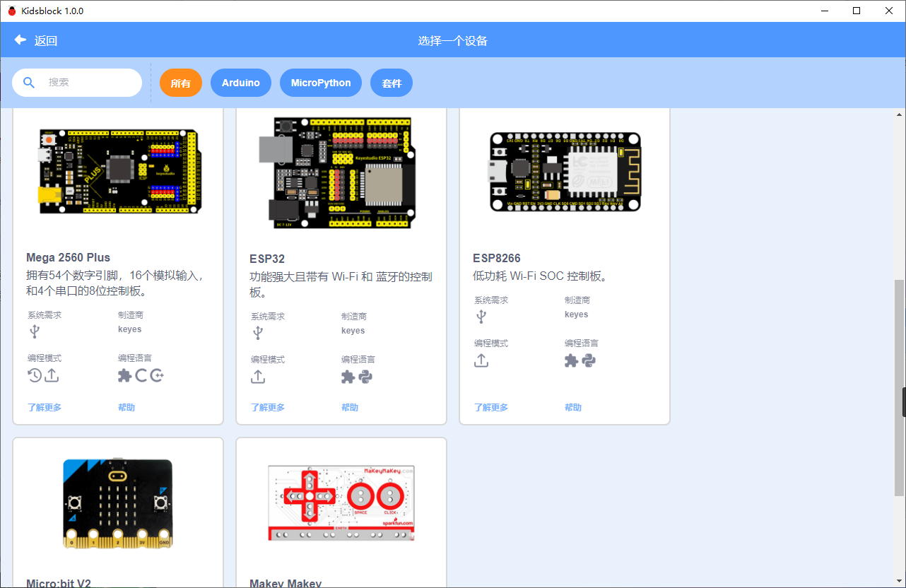
Task: Choose the Micro:bit V2 board image
Action: 118,503
